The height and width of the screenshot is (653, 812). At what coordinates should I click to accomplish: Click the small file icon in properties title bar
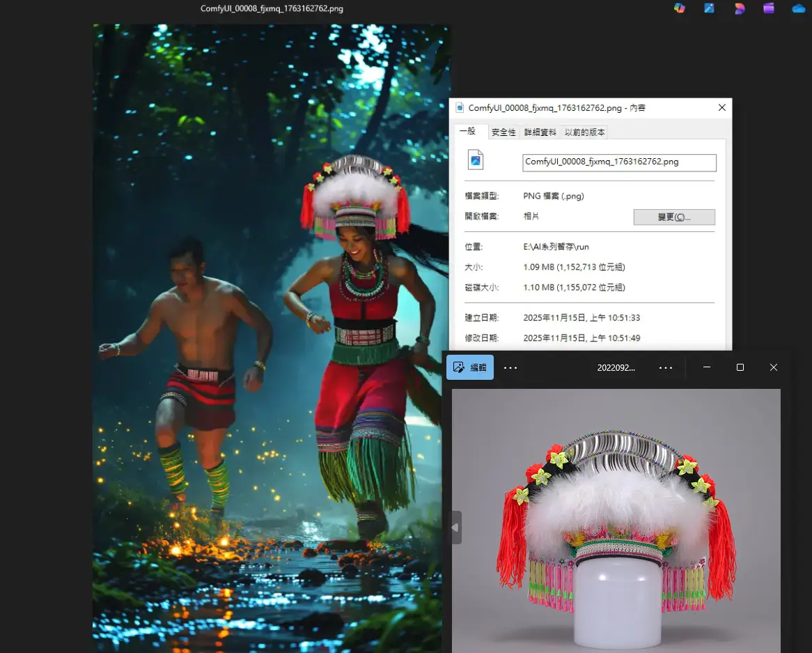460,108
